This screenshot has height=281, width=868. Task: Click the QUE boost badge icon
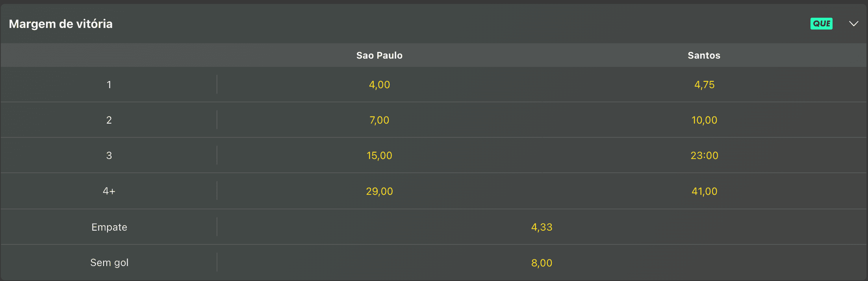click(821, 24)
